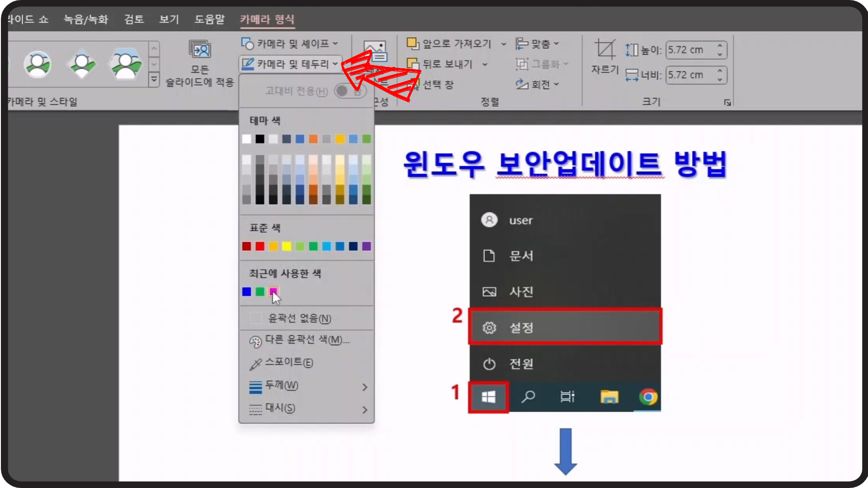
Task: Open the Selection Pane (선택 창)
Action: 438,84
